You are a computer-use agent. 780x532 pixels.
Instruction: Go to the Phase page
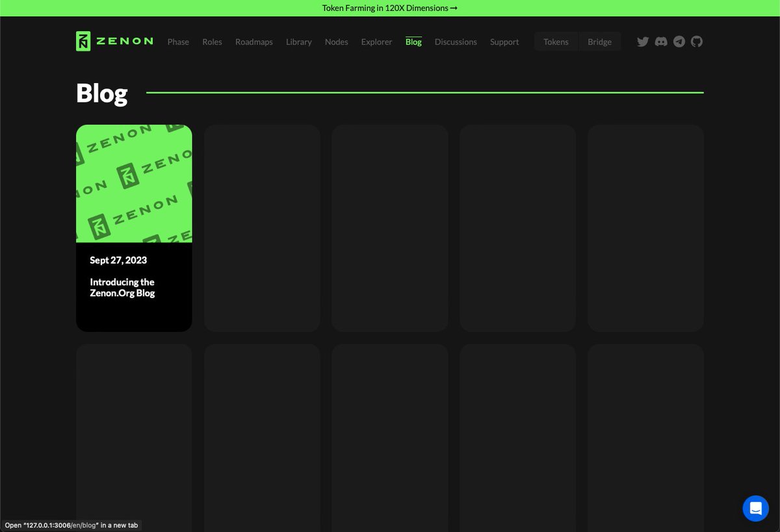tap(178, 42)
